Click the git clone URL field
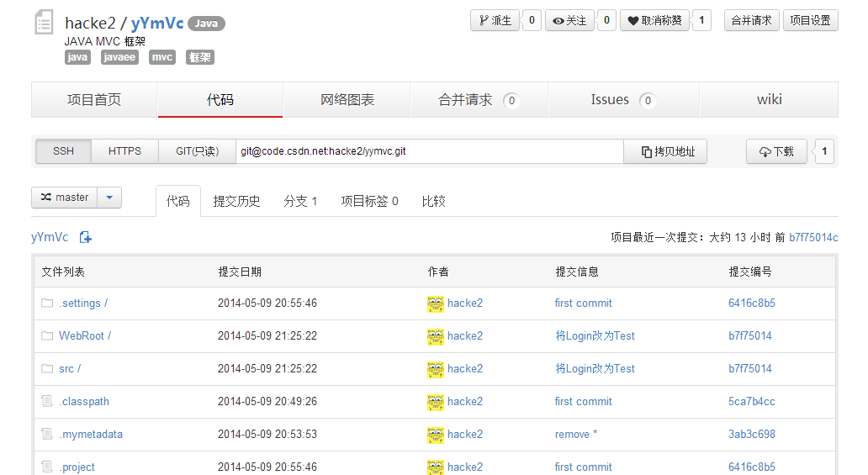Viewport: 868px width, 475px height. pyautogui.click(x=430, y=151)
